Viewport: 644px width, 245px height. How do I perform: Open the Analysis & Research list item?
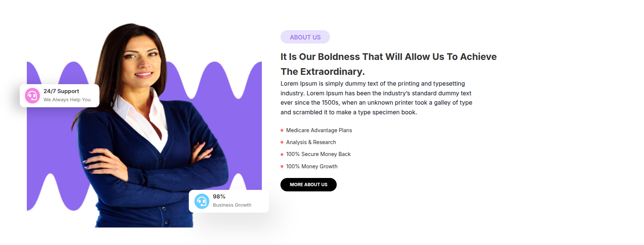coord(311,142)
